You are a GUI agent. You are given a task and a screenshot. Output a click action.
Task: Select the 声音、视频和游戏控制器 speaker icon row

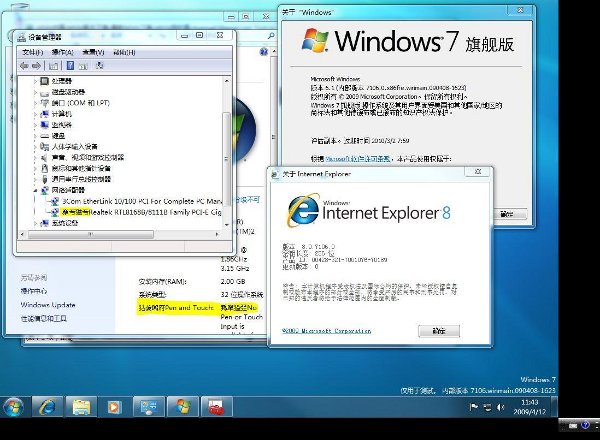coord(82,157)
